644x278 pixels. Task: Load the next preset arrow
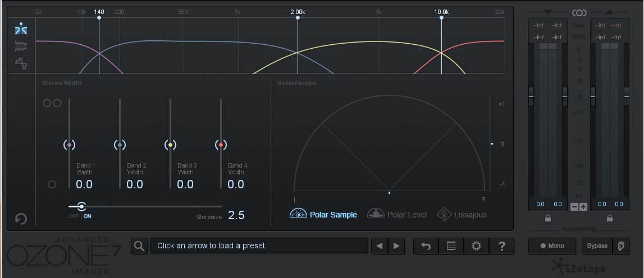396,246
